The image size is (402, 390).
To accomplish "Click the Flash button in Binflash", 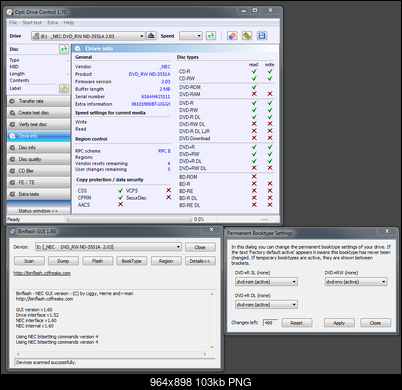I will tap(98, 261).
